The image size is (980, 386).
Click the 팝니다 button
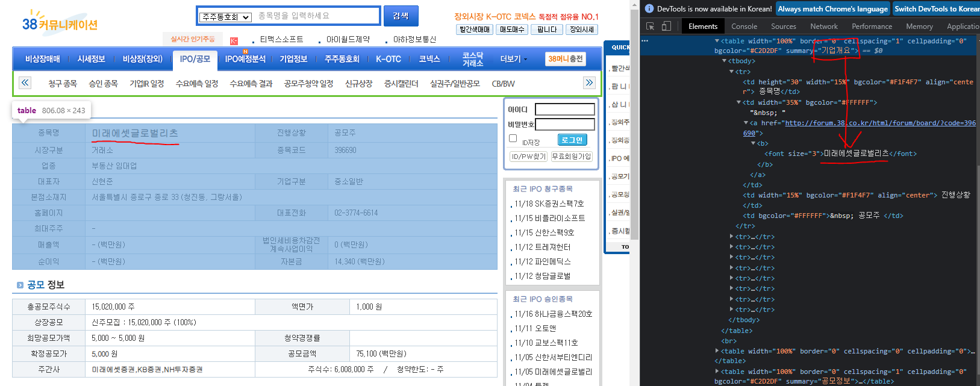point(547,30)
